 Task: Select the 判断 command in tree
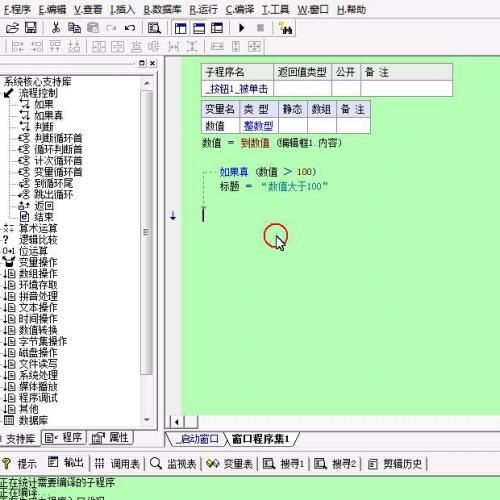[x=44, y=127]
